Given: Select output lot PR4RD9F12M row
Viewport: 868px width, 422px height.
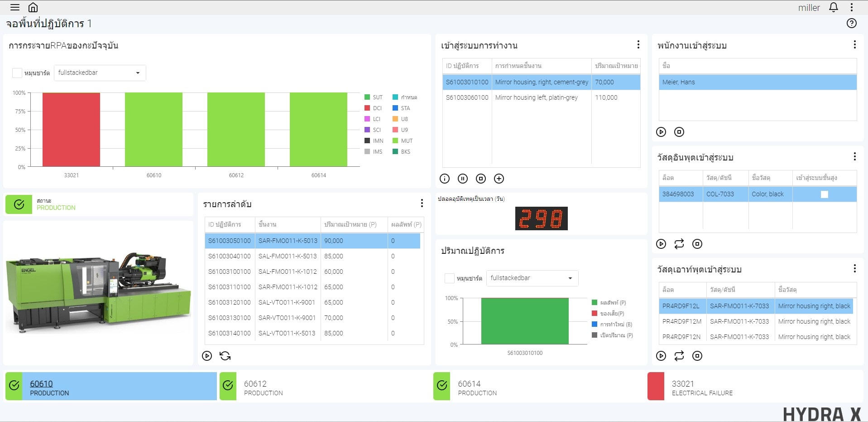Looking at the screenshot, I should [x=756, y=321].
